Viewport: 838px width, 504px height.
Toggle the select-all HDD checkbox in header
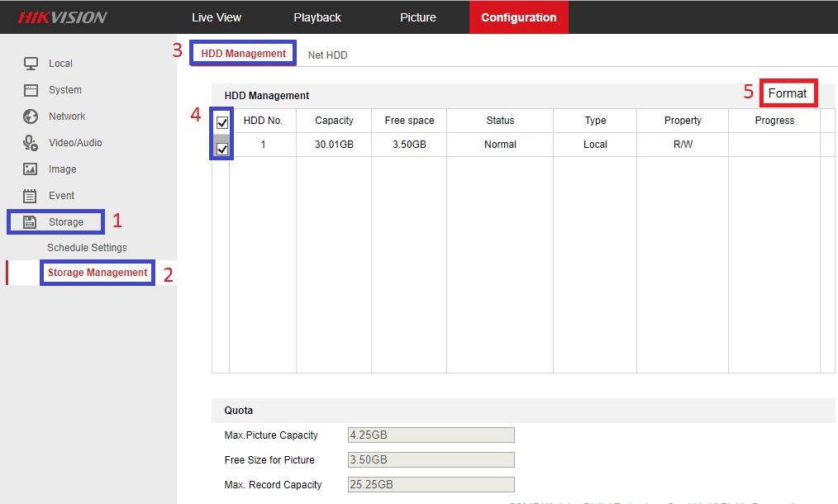222,123
